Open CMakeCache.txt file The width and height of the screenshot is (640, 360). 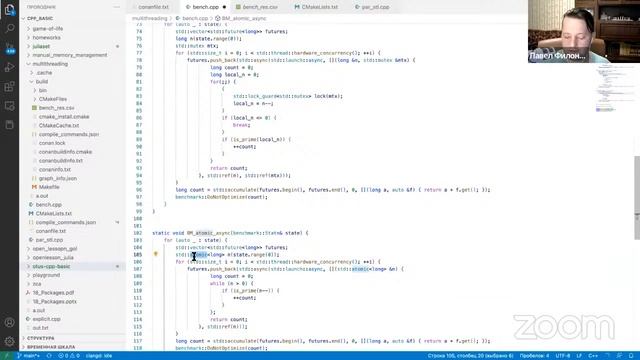point(59,126)
